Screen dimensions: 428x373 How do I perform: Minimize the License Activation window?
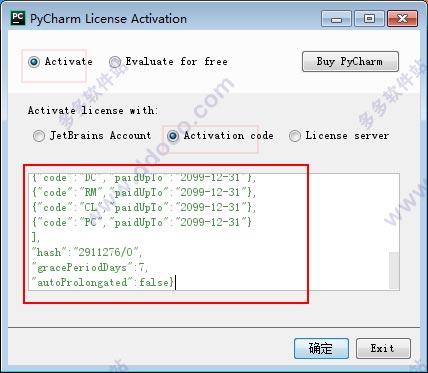(x=336, y=19)
